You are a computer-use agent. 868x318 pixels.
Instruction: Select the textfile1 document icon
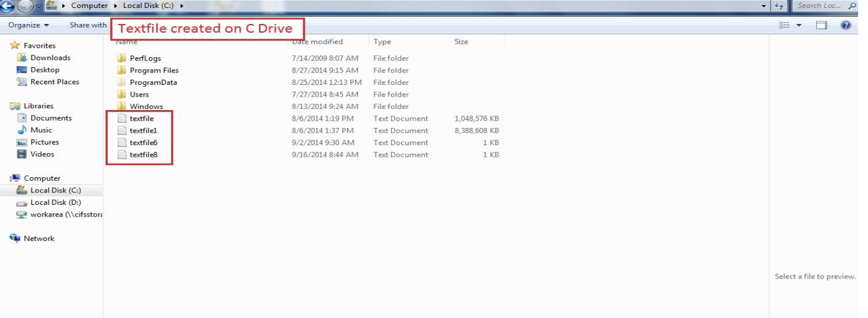tap(121, 130)
